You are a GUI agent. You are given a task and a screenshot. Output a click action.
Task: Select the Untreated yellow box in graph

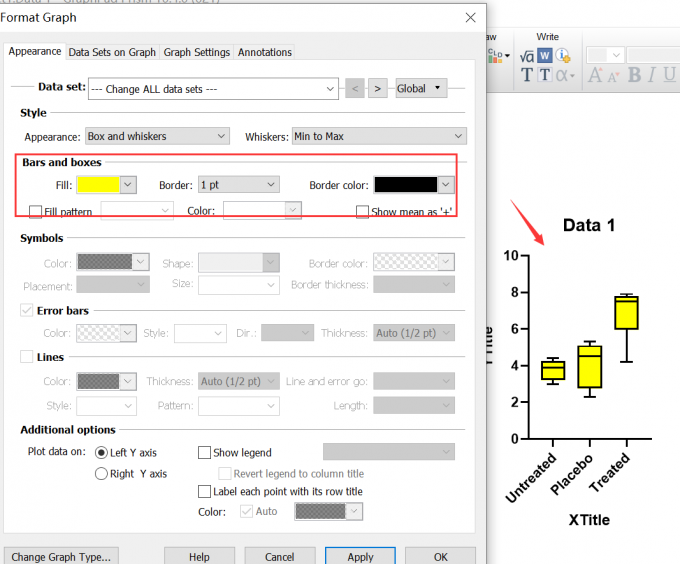(553, 370)
